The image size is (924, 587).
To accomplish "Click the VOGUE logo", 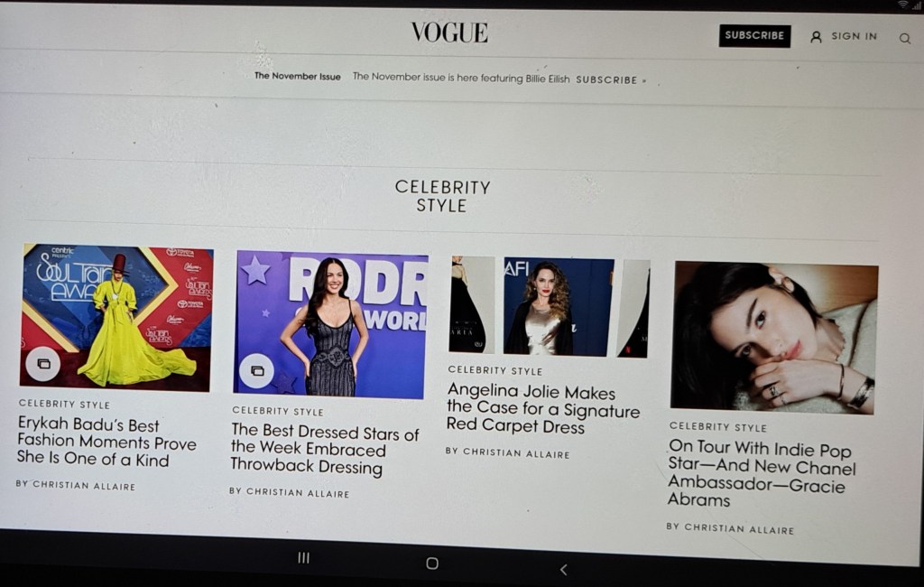I will pos(449,33).
